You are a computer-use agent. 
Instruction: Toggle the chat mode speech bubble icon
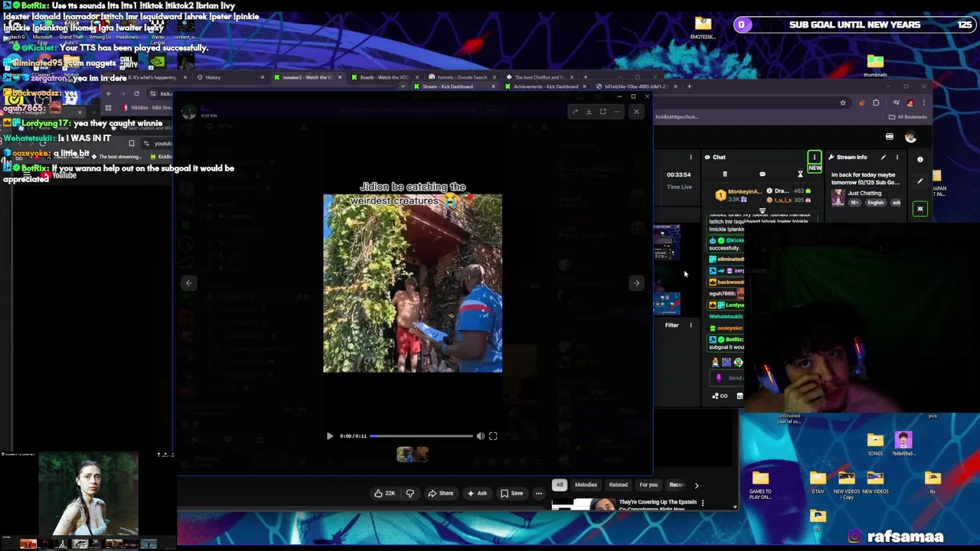[763, 174]
